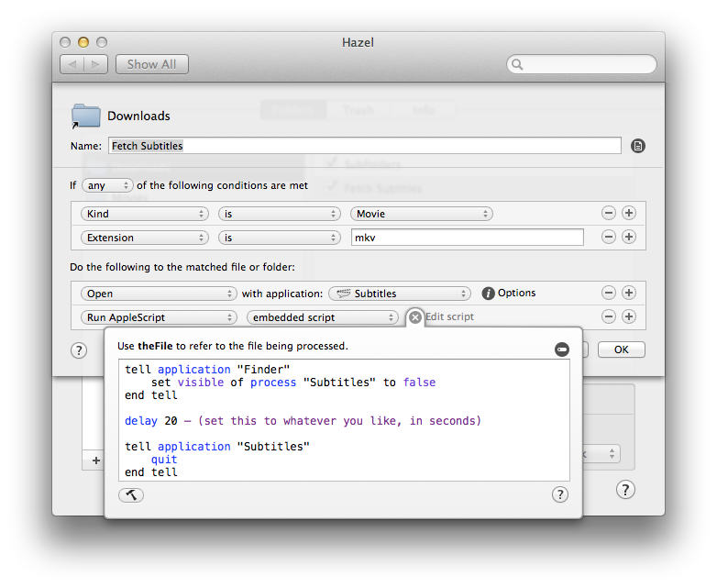
Task: Click the 'quit' line in script
Action: pyautogui.click(x=164, y=459)
